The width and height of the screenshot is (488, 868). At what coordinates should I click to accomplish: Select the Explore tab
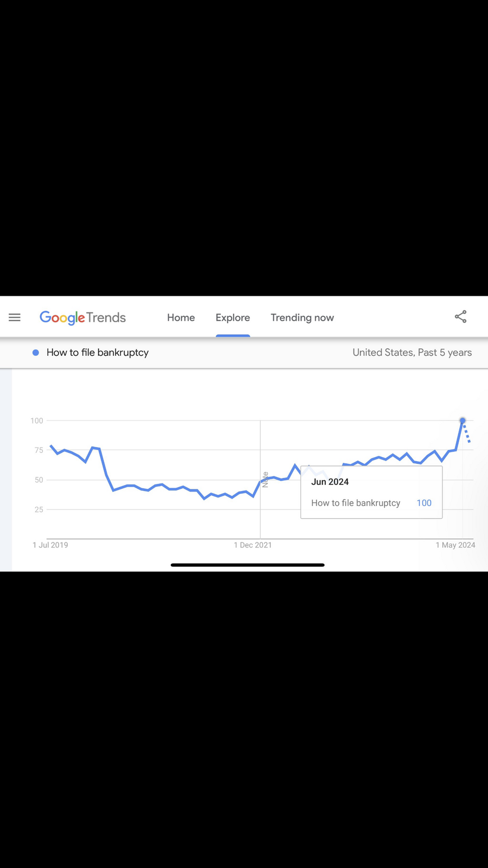pyautogui.click(x=233, y=318)
